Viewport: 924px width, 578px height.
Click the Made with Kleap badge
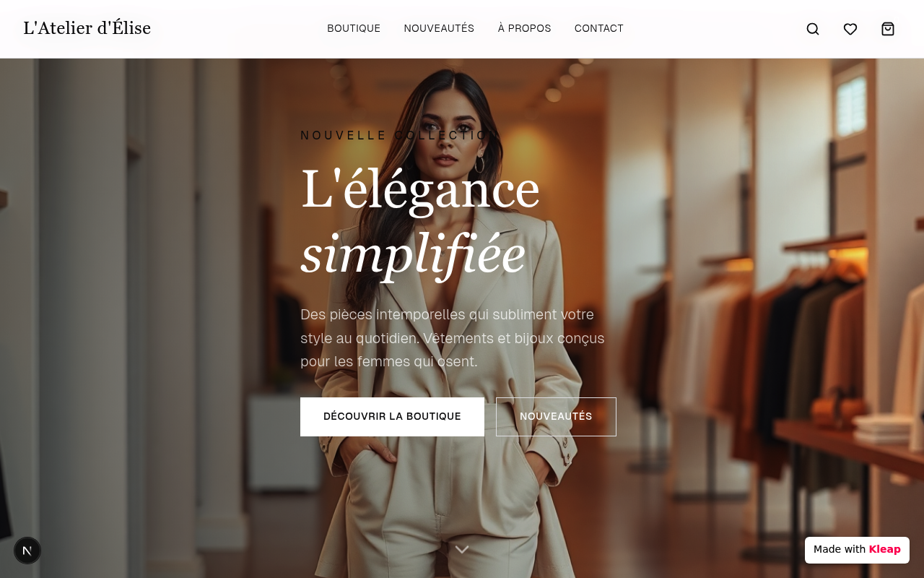857,550
